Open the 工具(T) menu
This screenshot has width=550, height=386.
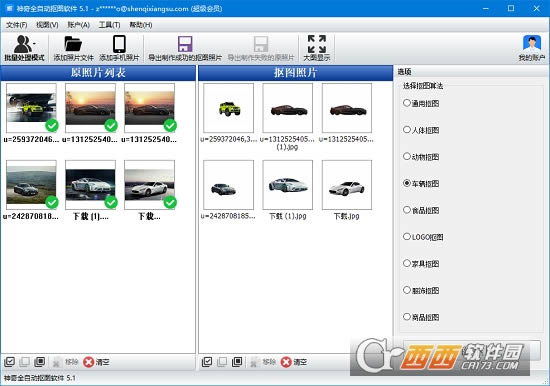[x=109, y=25]
